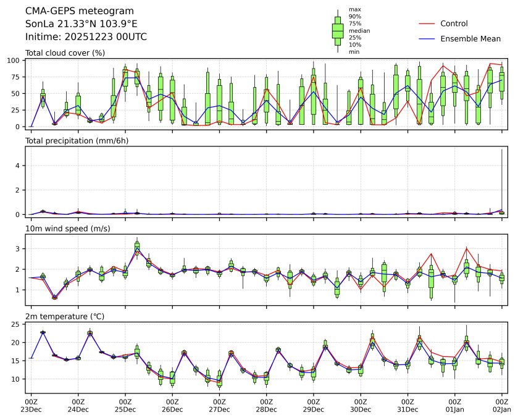
Task: Click the blue Ensemble Mean legend line
Action: tap(428, 39)
